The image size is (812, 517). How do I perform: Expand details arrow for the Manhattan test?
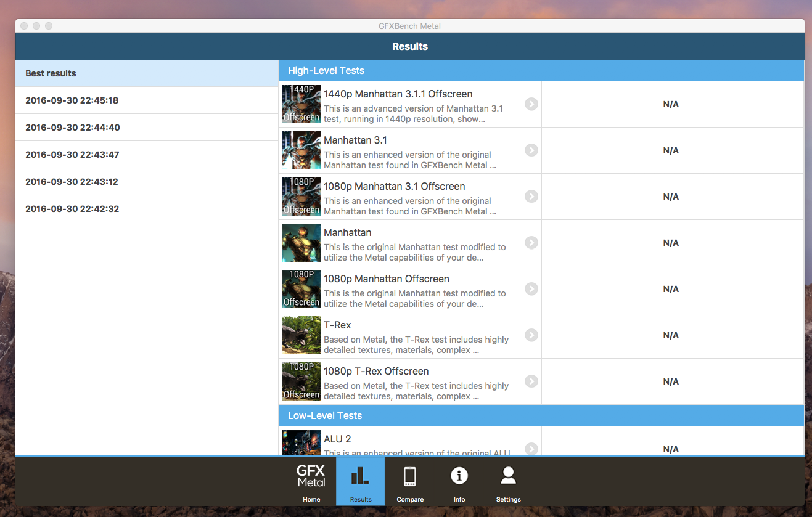tap(531, 243)
